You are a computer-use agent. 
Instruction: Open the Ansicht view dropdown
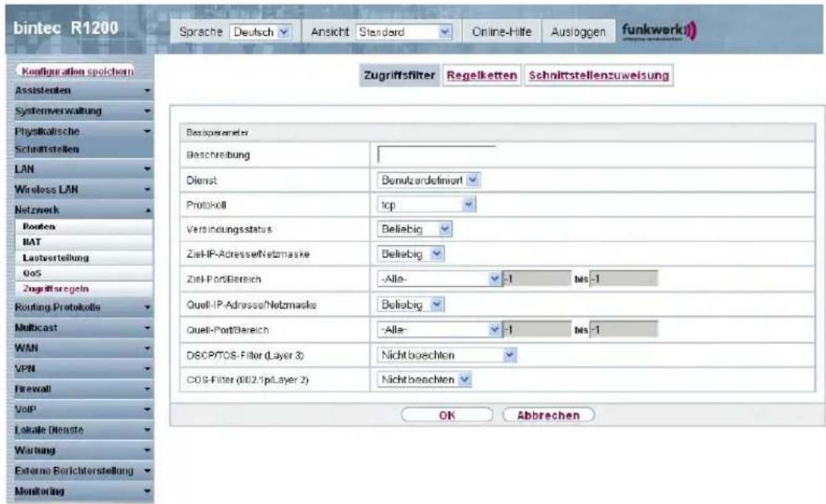click(x=404, y=32)
